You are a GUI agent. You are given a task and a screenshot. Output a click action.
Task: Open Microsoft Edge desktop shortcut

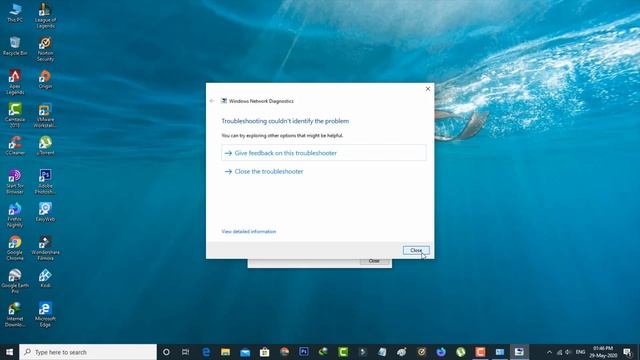pyautogui.click(x=45, y=315)
